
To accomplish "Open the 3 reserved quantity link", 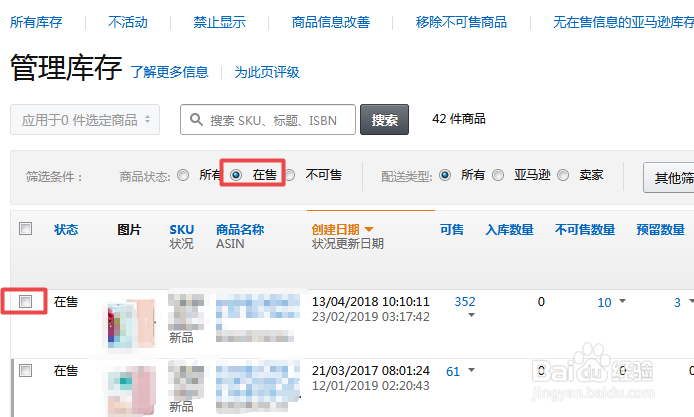I will [x=677, y=302].
